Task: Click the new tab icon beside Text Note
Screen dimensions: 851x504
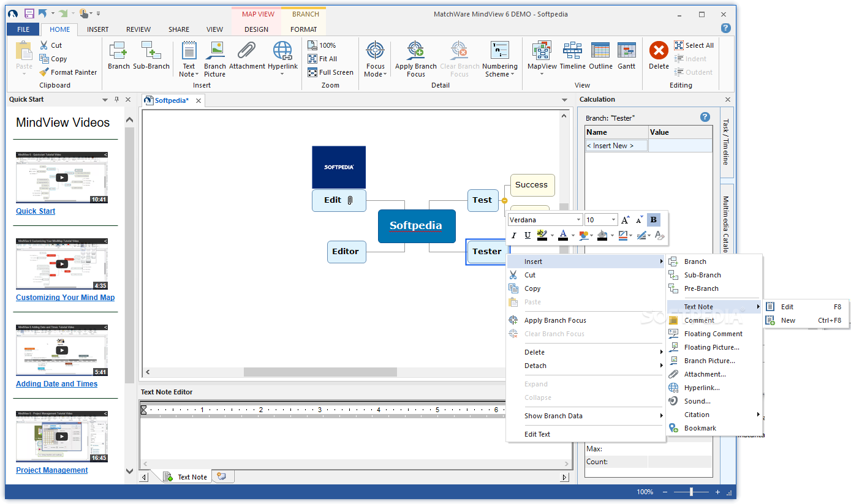Action: [222, 476]
